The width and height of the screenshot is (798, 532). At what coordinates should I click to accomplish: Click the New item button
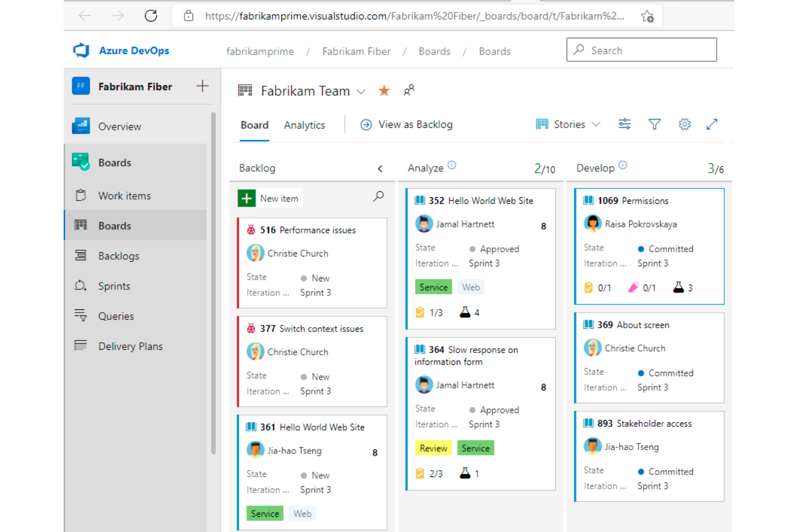click(x=269, y=198)
